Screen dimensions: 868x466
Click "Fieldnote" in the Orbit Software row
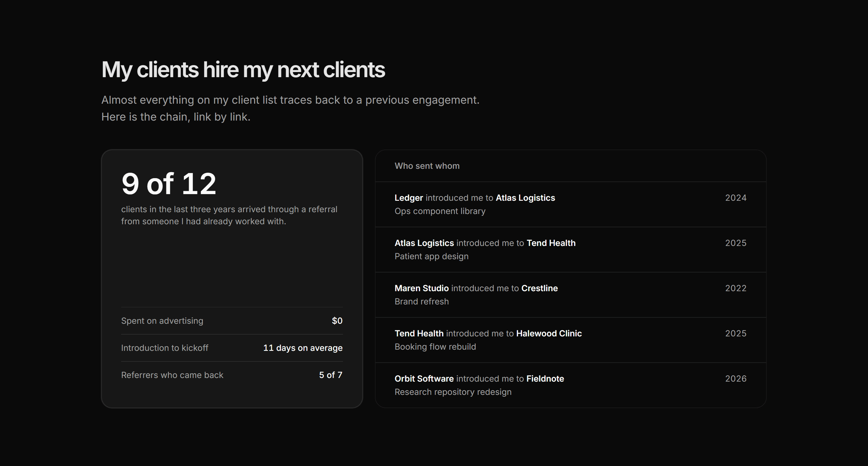(545, 379)
